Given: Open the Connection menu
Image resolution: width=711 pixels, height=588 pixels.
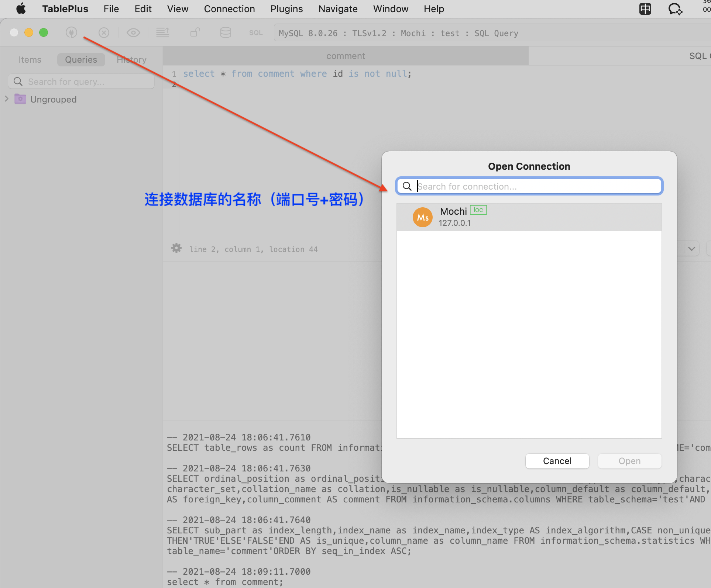Looking at the screenshot, I should tap(229, 8).
